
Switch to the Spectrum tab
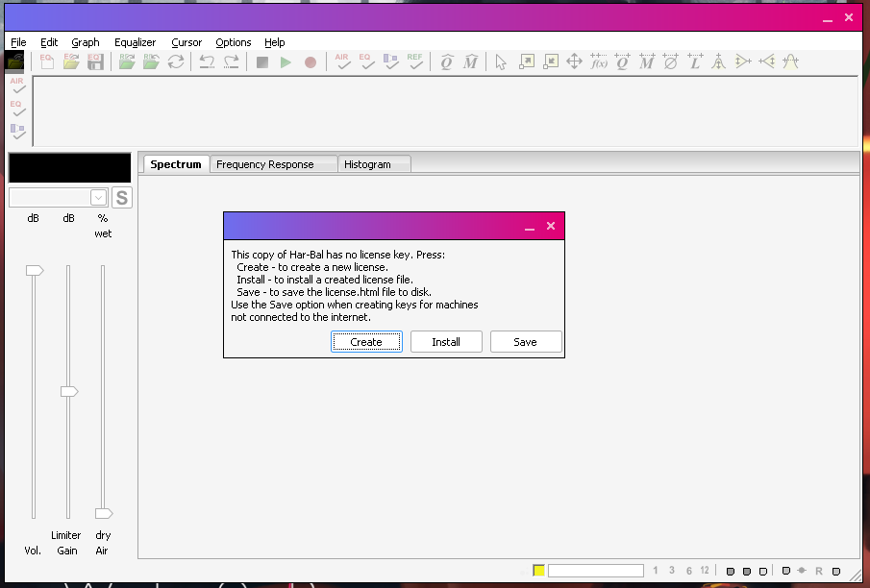(176, 164)
